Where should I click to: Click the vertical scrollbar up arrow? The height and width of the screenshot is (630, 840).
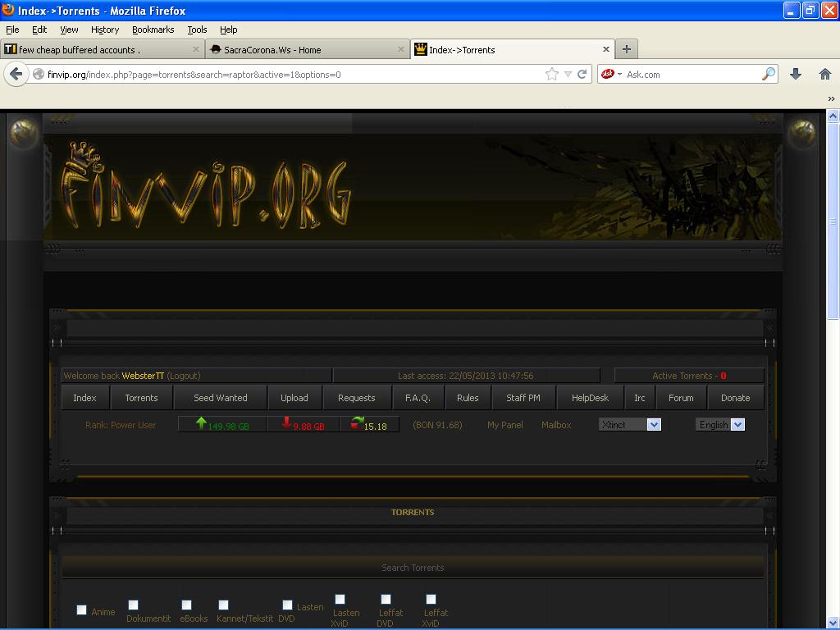(833, 116)
